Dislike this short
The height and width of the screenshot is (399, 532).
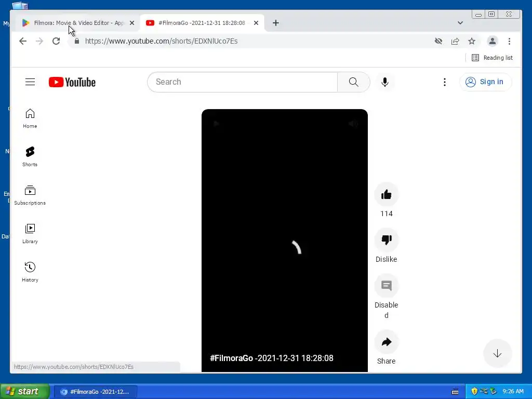pos(386,240)
